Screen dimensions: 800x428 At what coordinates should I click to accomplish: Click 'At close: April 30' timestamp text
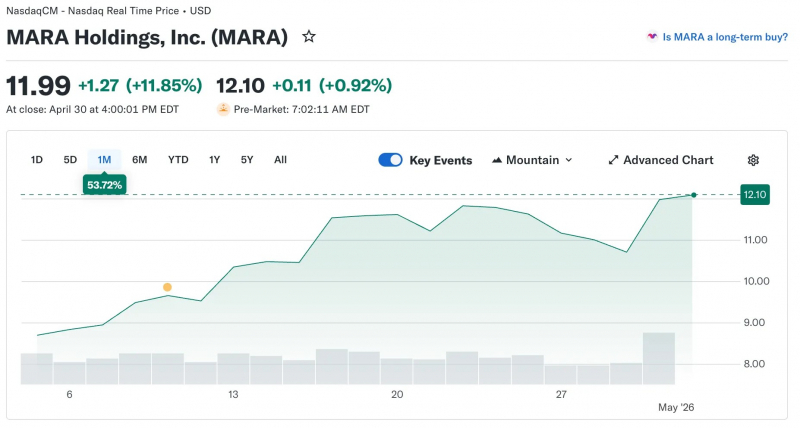tap(92, 109)
